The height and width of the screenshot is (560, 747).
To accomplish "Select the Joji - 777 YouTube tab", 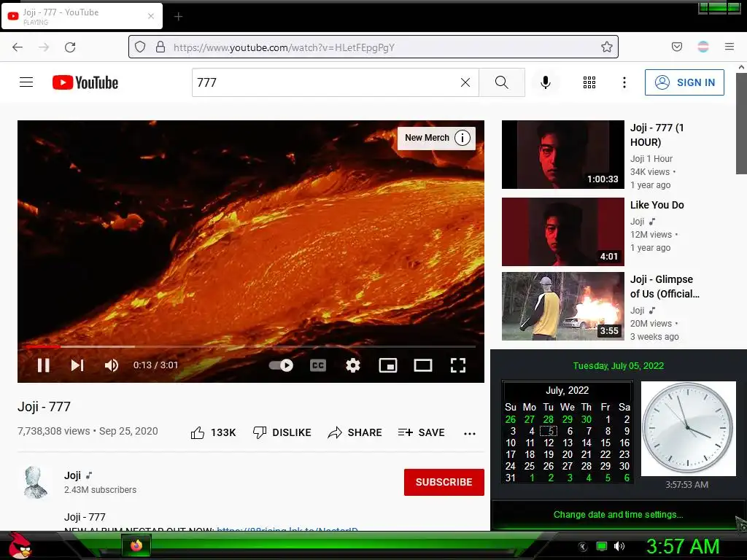I will click(x=82, y=16).
